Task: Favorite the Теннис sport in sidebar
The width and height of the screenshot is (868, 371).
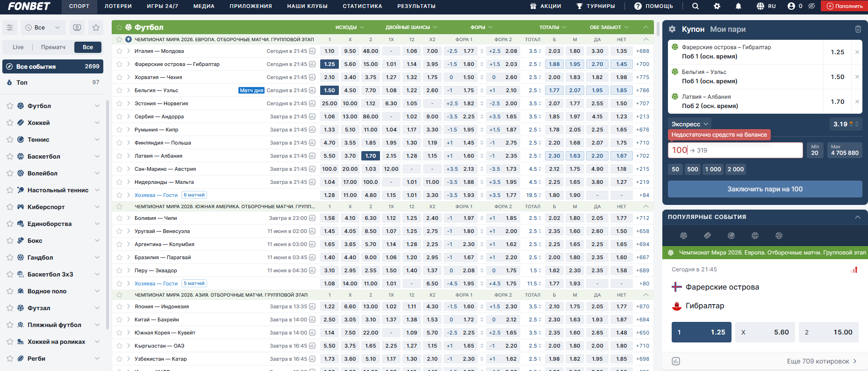Action: point(10,139)
